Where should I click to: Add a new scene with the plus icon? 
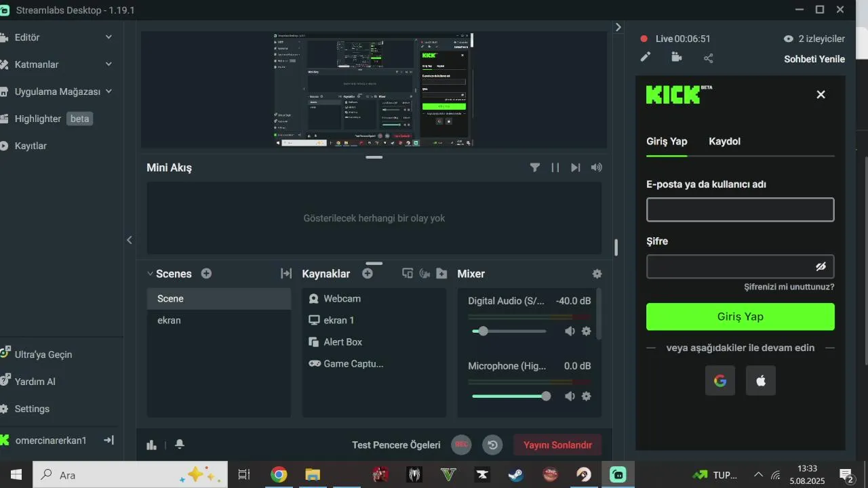[206, 274]
